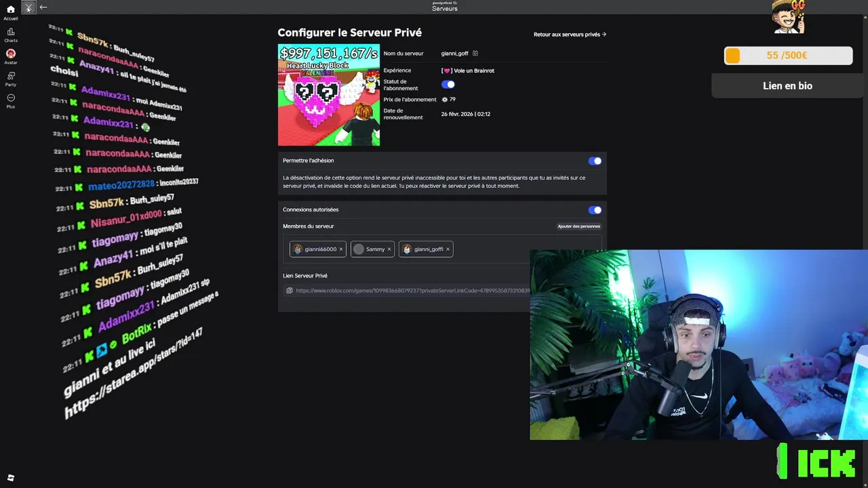Click the renewal date 26 févr. 2026
The image size is (868, 488).
(466, 114)
